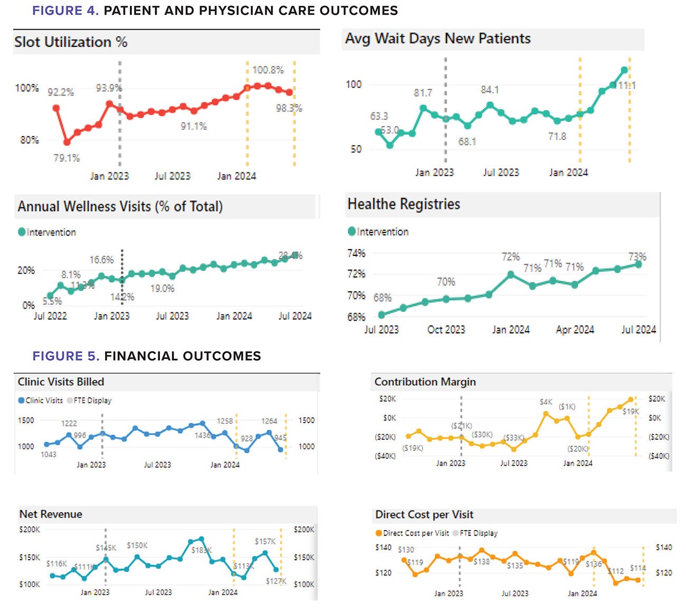
Task: Click the Intervention legend marker in Healthe Registries
Action: click(x=352, y=231)
